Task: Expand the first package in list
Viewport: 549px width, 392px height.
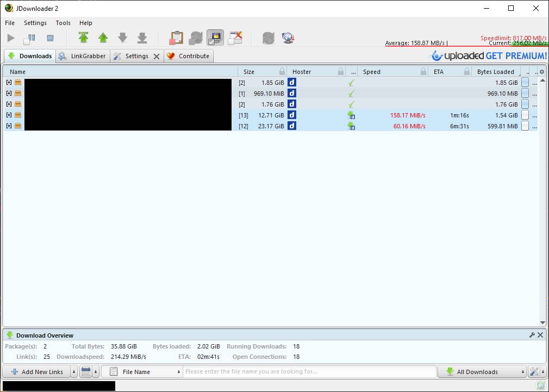Action: 9,83
